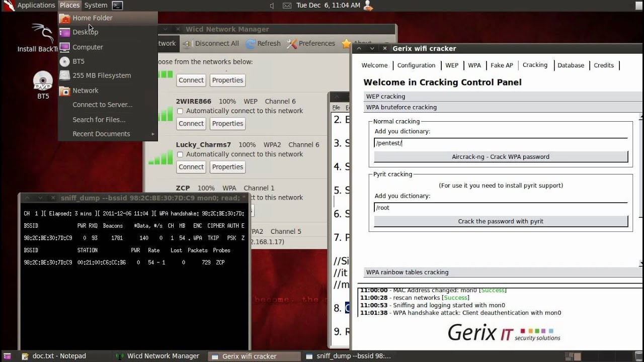Select Search for Files in Places menu

[99, 120]
